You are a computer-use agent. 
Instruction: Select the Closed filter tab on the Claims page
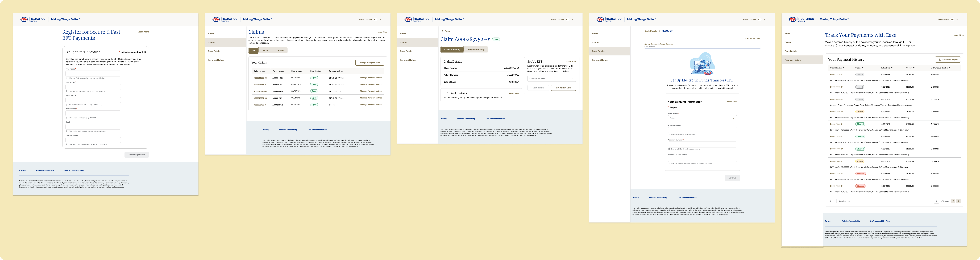(280, 50)
